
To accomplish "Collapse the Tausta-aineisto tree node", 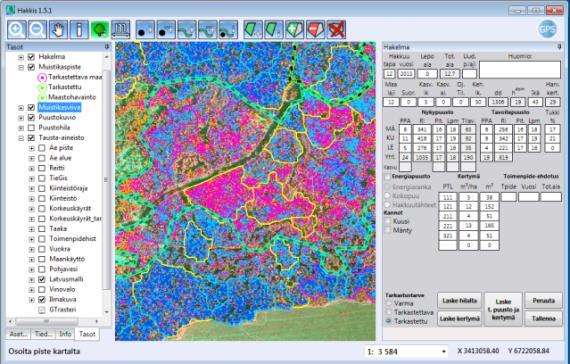I will point(21,138).
